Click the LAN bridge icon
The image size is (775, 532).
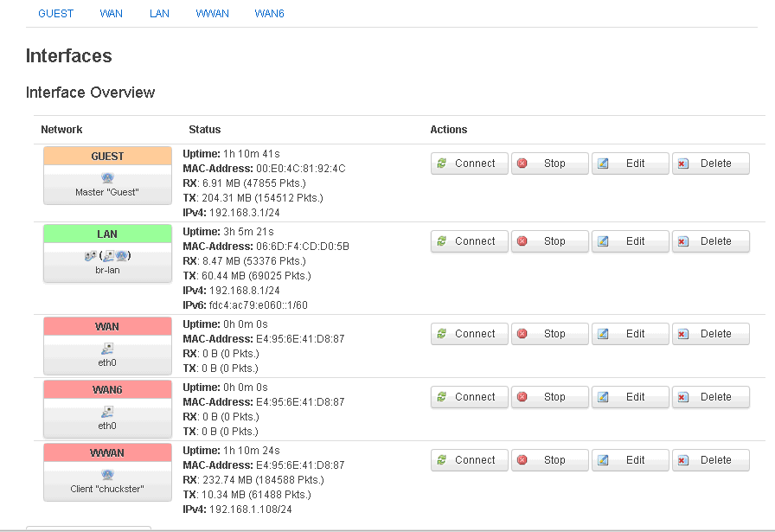tap(91, 255)
